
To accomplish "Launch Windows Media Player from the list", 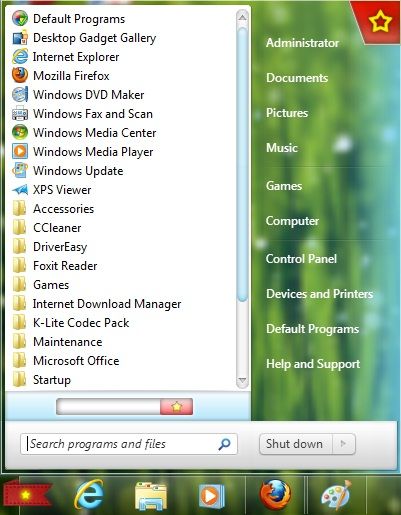I will tap(83, 152).
